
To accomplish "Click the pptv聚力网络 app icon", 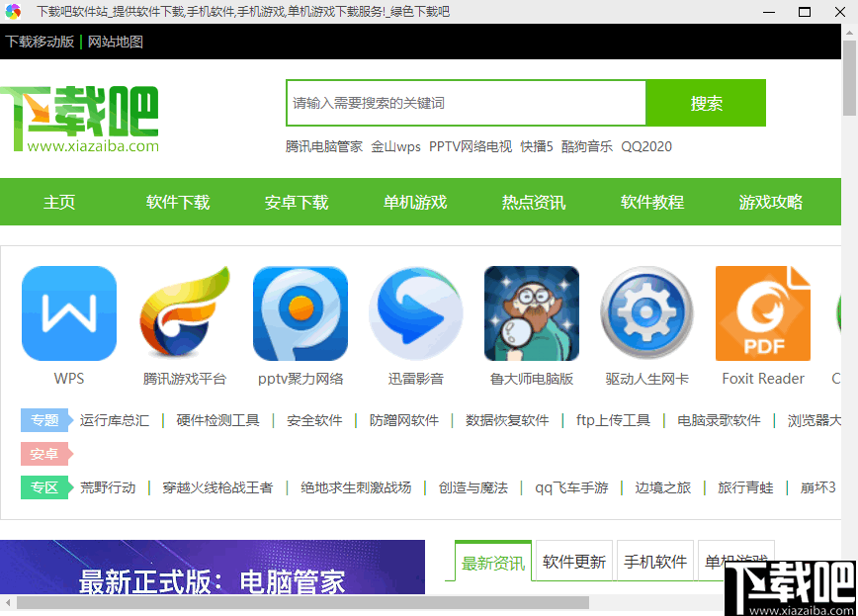I will coord(300,313).
